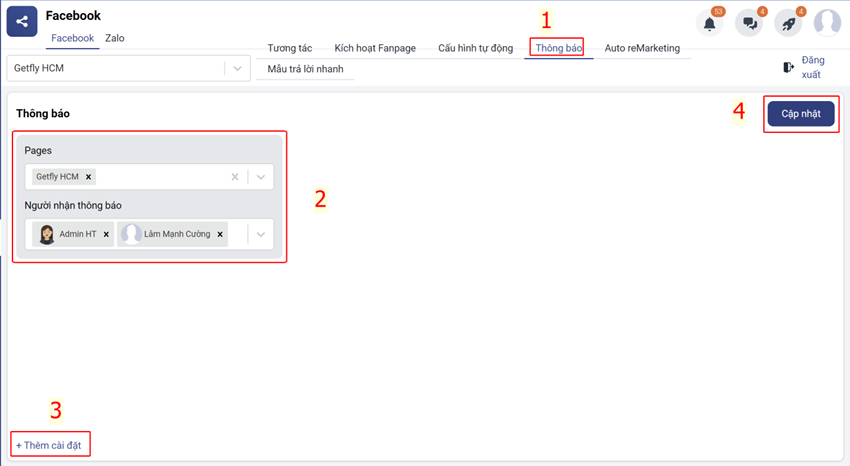The width and height of the screenshot is (850, 466).
Task: Open the chat messages icon
Action: 748,24
